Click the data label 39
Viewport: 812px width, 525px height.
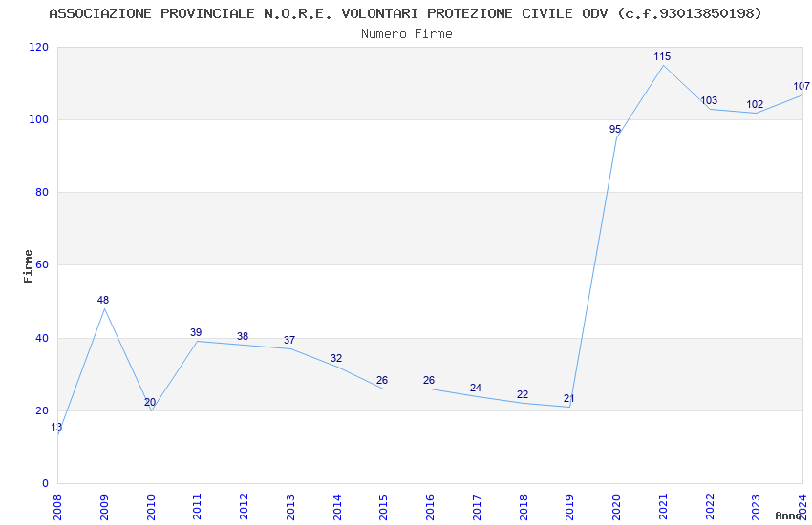point(196,332)
